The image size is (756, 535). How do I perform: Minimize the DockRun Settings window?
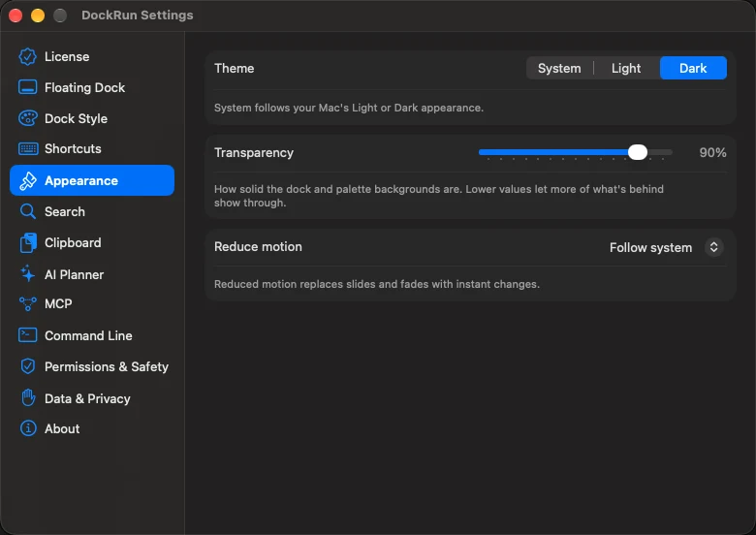[x=38, y=16]
